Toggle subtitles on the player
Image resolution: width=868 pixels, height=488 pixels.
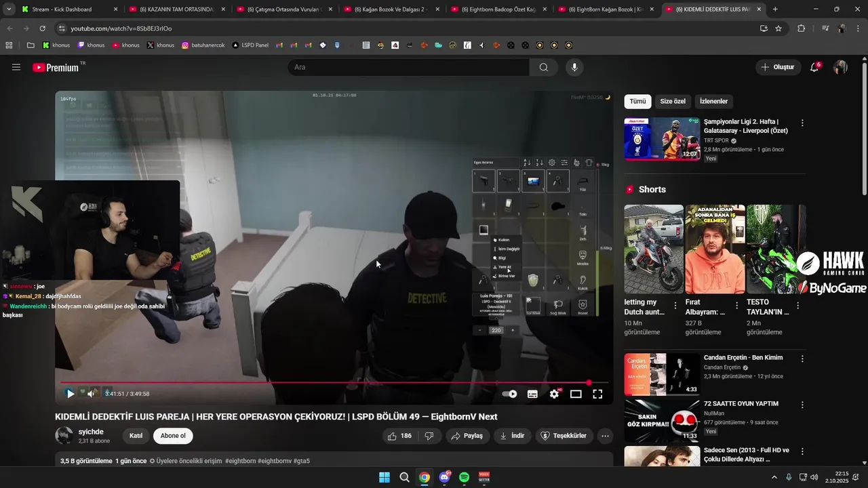coord(532,394)
